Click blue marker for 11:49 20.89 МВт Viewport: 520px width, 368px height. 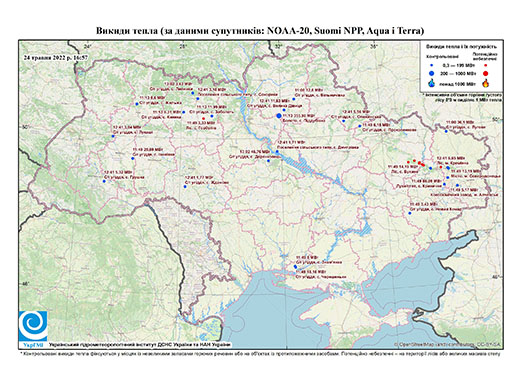pyautogui.click(x=133, y=158)
